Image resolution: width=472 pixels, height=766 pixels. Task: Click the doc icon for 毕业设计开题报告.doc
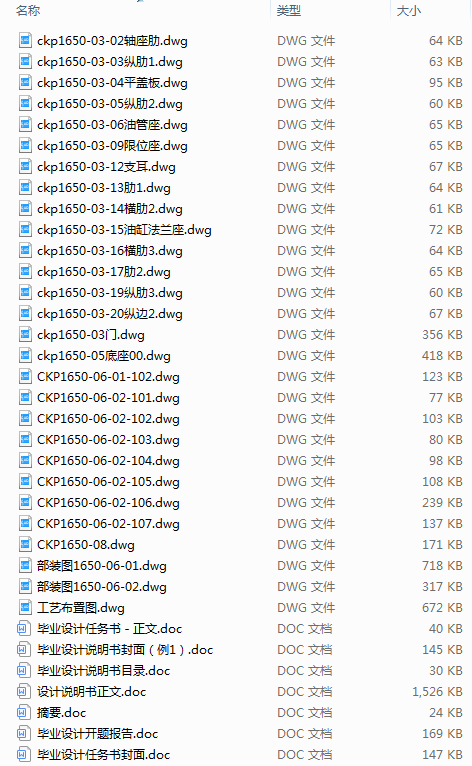tap(22, 734)
